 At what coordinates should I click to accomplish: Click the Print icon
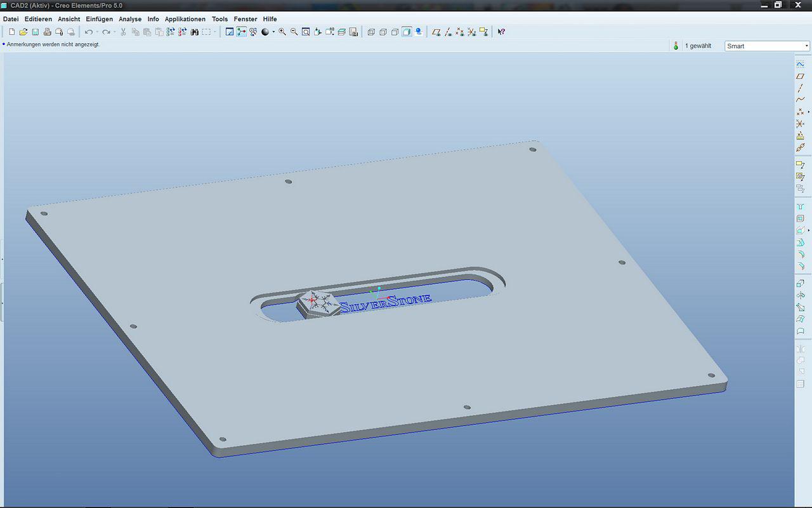(47, 32)
